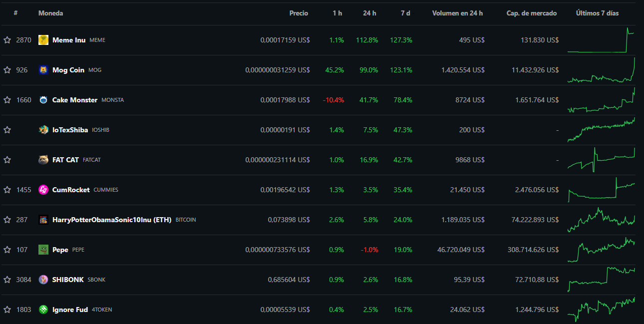
Task: Sort the table by Moneda column
Action: click(x=51, y=13)
